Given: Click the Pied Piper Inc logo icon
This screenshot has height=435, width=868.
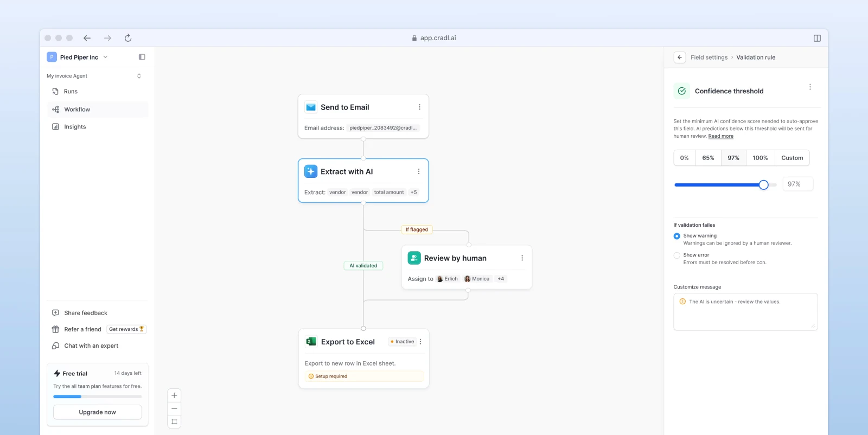Looking at the screenshot, I should coord(52,57).
